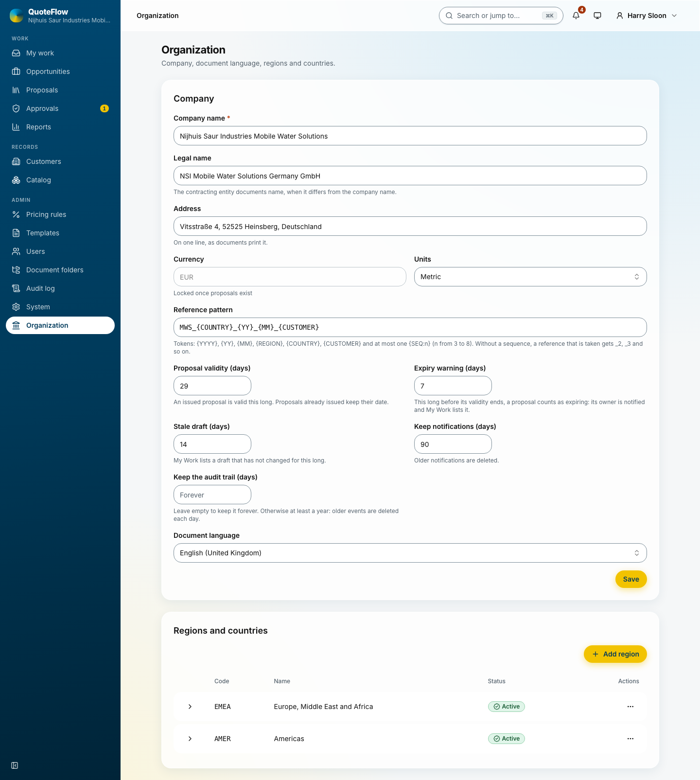
Task: Click the Customers building icon
Action: click(x=16, y=161)
